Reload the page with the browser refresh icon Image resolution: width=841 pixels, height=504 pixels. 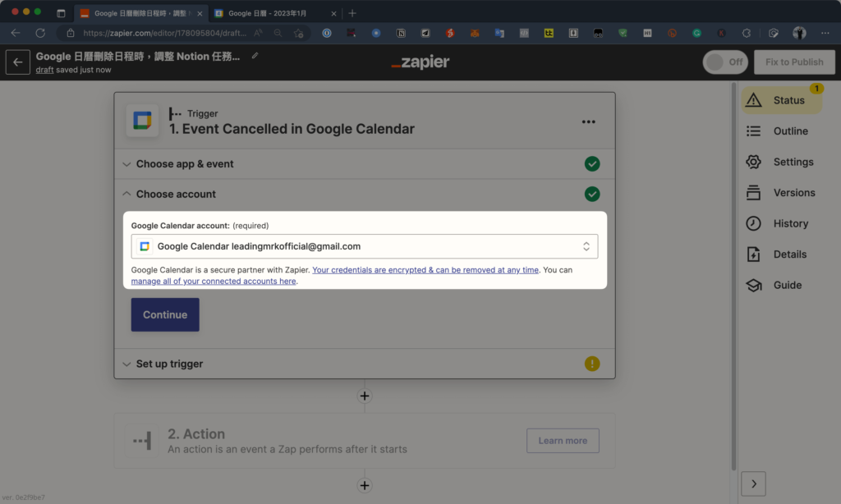click(x=40, y=33)
